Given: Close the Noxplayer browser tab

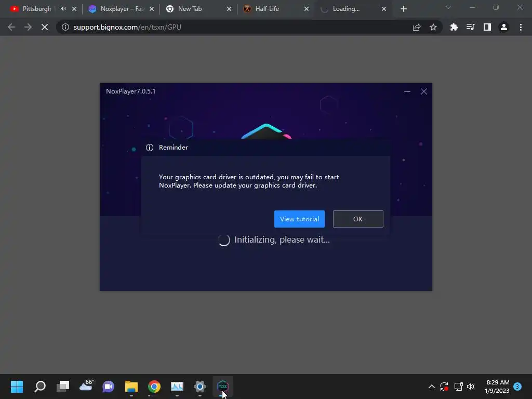Looking at the screenshot, I should 152,9.
